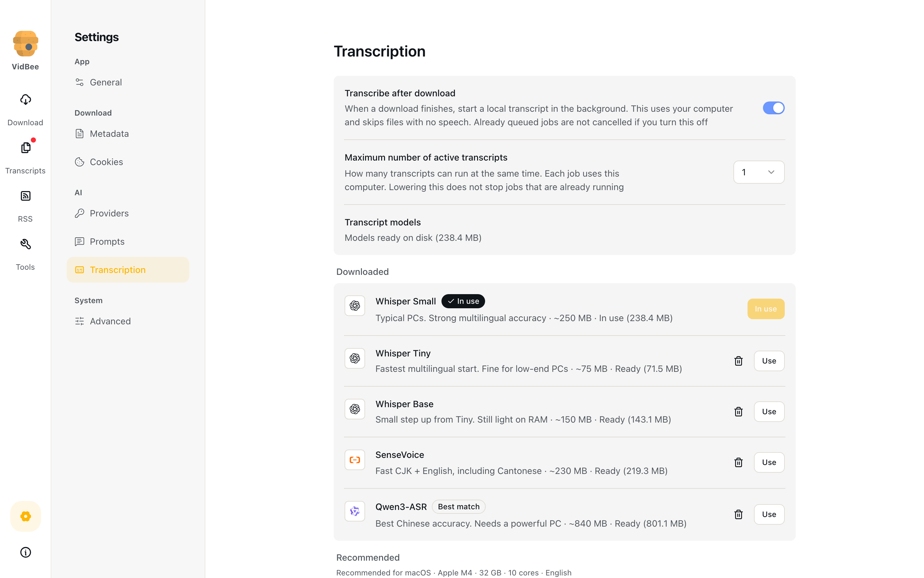
Task: Select Transcription settings item
Action: pos(128,270)
